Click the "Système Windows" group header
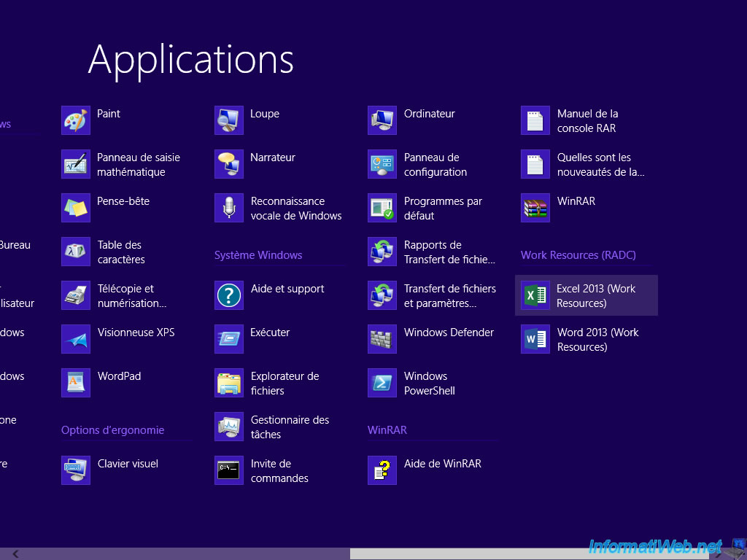The height and width of the screenshot is (560, 747). pyautogui.click(x=258, y=255)
